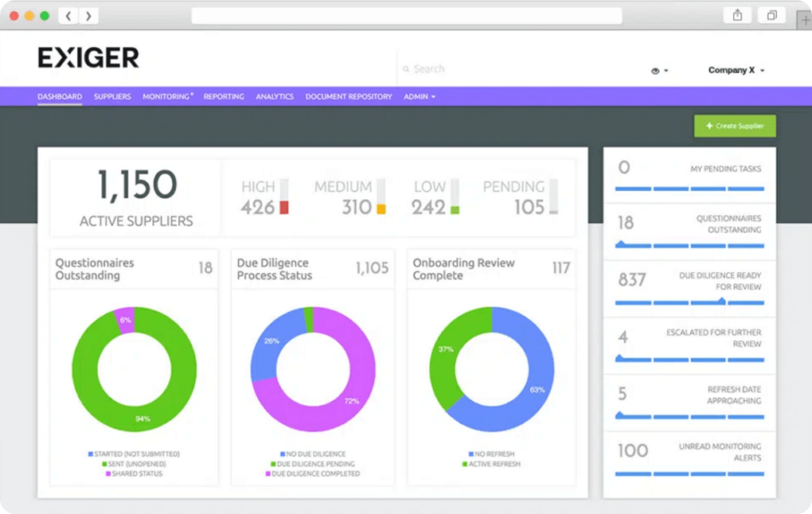812x514 pixels.
Task: Select the High risk count 426
Action: coord(258,207)
